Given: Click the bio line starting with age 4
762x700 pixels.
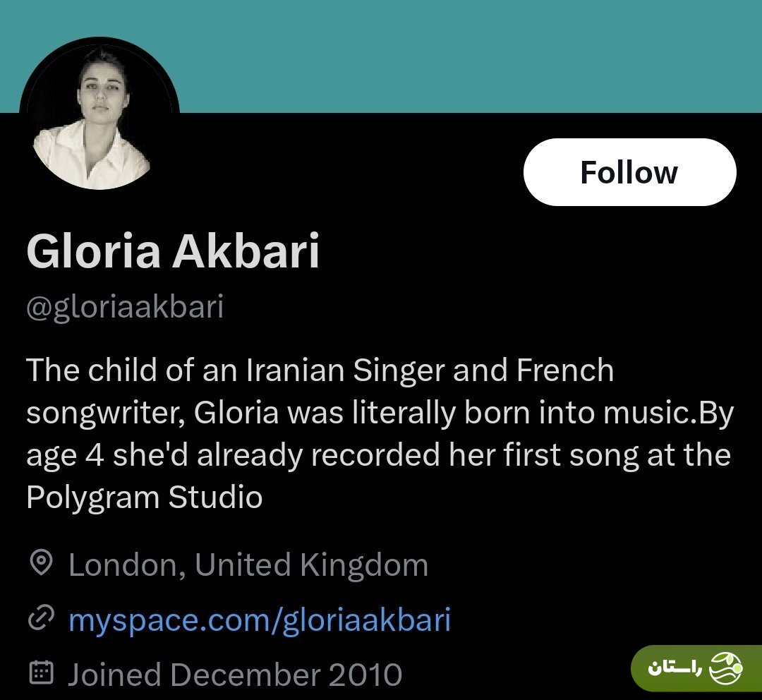Looking at the screenshot, I should pyautogui.click(x=378, y=456).
